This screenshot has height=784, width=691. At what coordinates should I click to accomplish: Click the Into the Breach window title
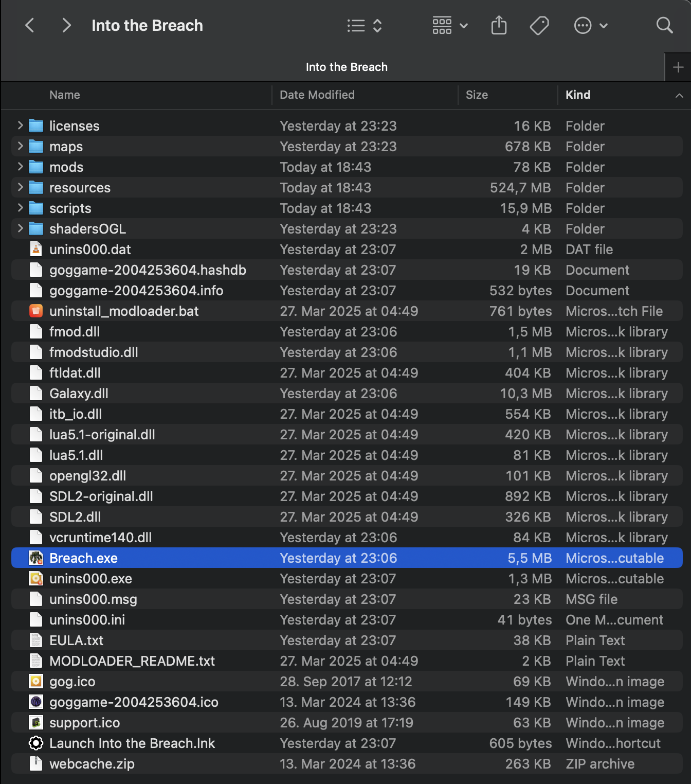click(x=147, y=25)
